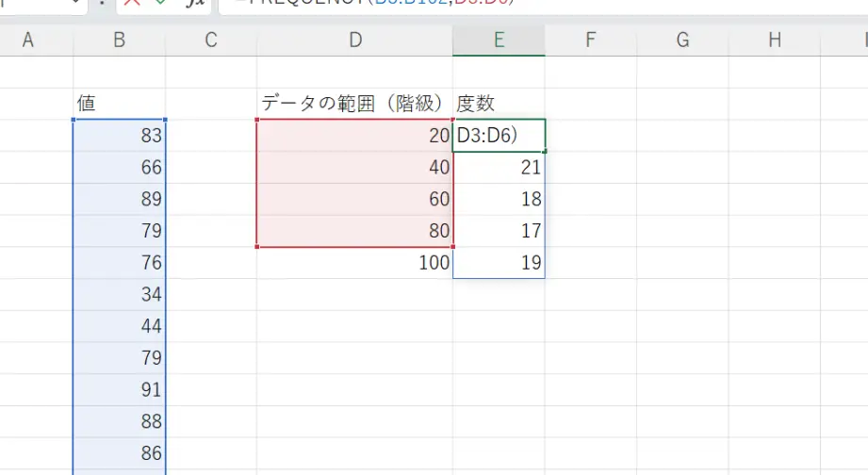Select the frequency cell showing 17
This screenshot has width=868, height=475.
(x=499, y=231)
